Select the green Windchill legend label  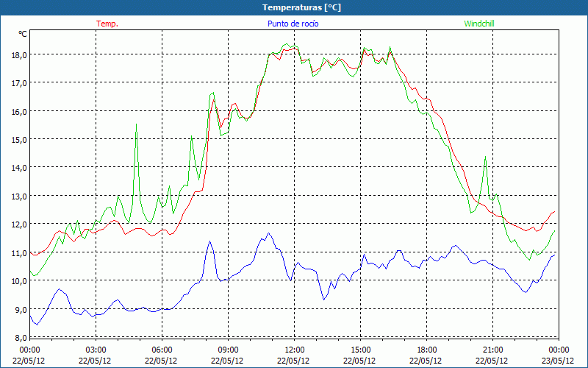pos(479,24)
